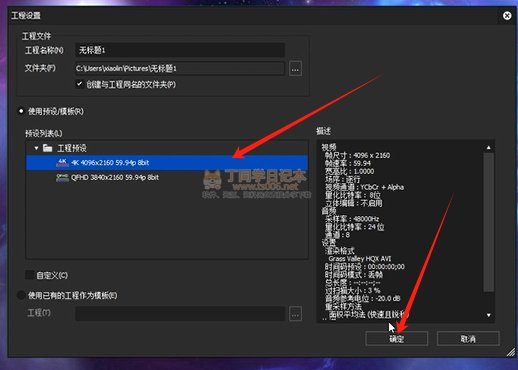Click the description panel scrollbar thumb
Viewport: 518px width, 370px height.
tap(488, 222)
